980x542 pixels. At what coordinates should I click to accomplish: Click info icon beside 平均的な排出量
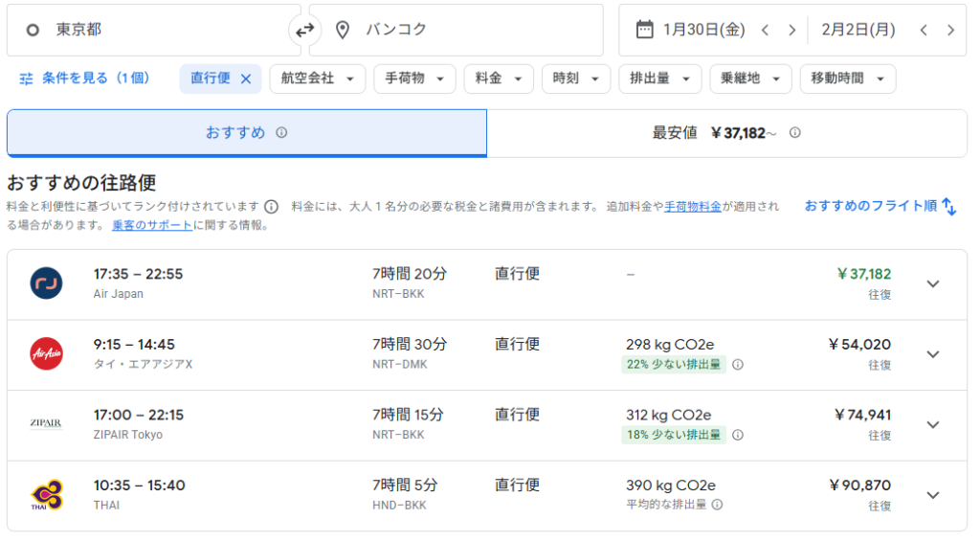[717, 505]
